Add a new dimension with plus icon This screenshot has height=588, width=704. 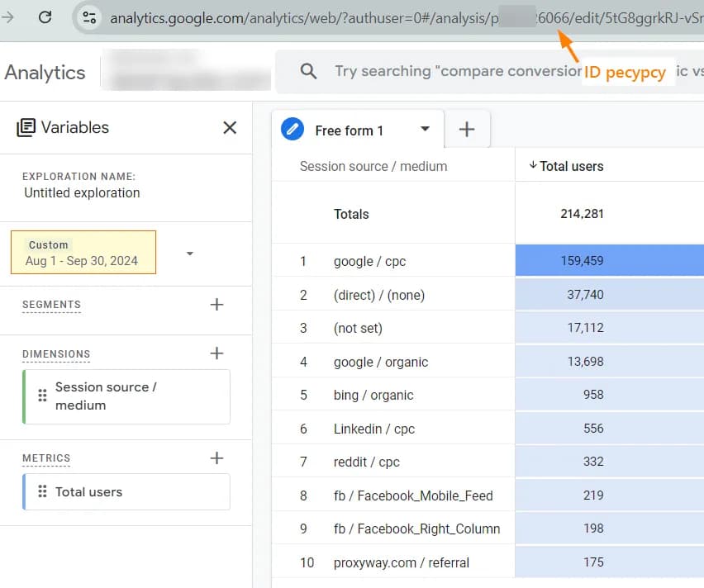point(216,353)
